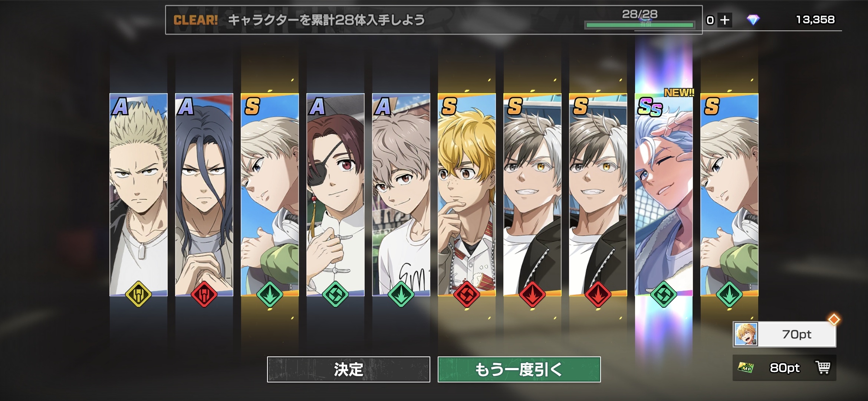Click the もう一度引く draw again button

pyautogui.click(x=519, y=369)
